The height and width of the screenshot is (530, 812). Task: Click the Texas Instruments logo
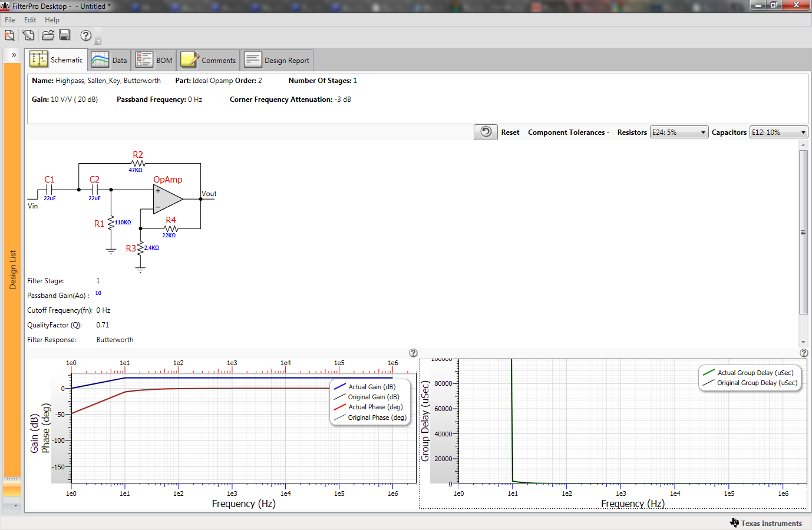point(766,523)
